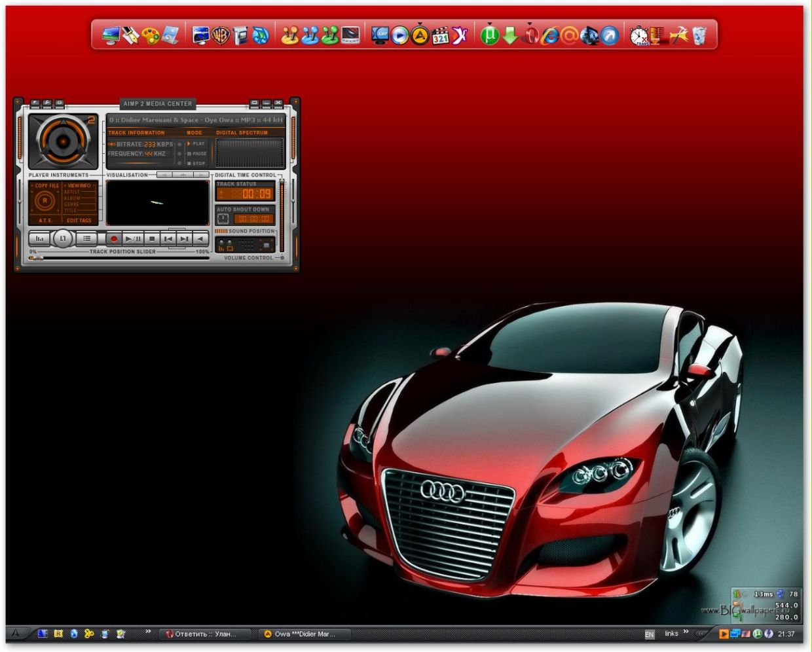812x652 pixels.
Task: Open Opera browser from the dock
Action: [530, 37]
